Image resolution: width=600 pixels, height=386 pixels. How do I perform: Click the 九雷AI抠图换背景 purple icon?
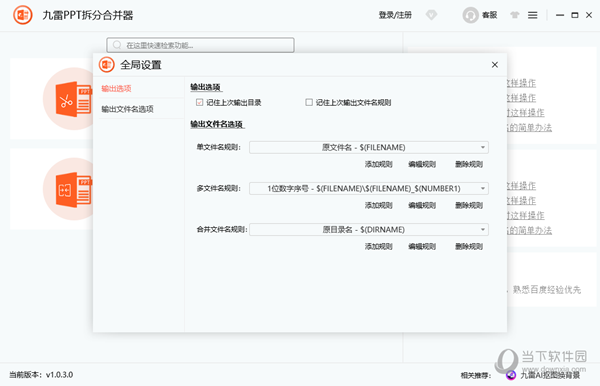511,375
